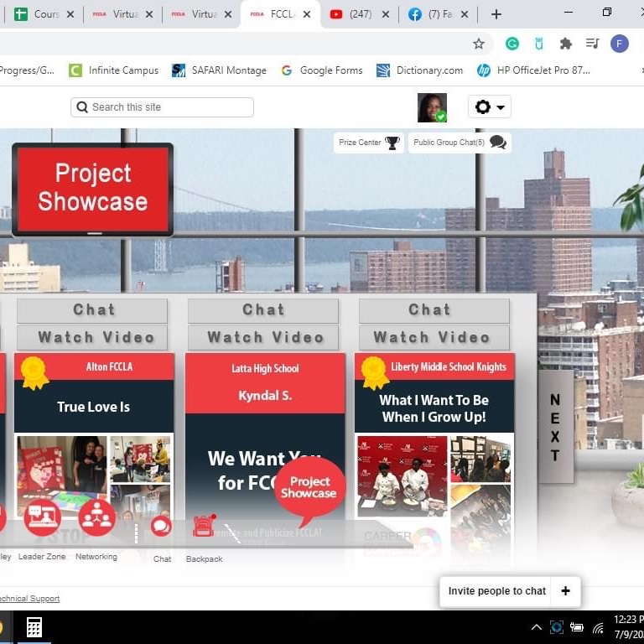The image size is (644, 644).
Task: Click Watch Video above Latta High School project
Action: point(263,338)
